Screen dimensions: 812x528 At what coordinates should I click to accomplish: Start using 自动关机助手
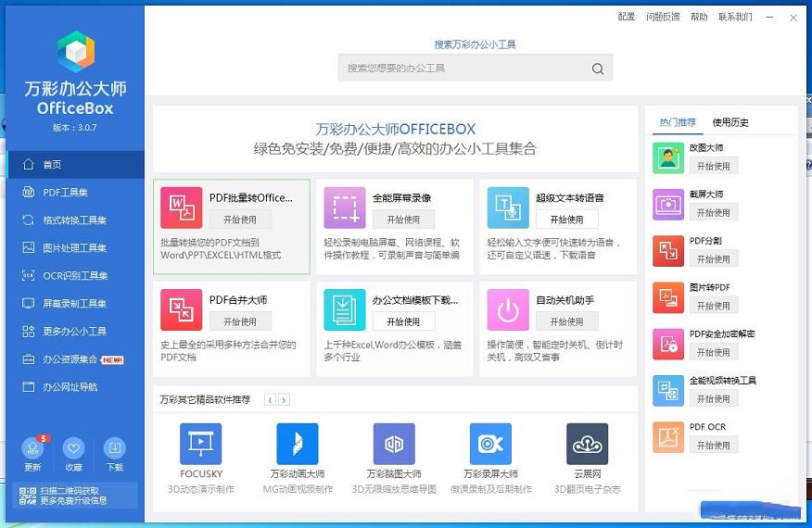(x=567, y=321)
